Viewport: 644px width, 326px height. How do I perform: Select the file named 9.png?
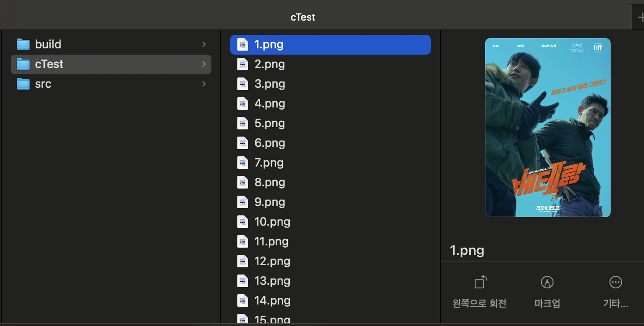point(270,202)
